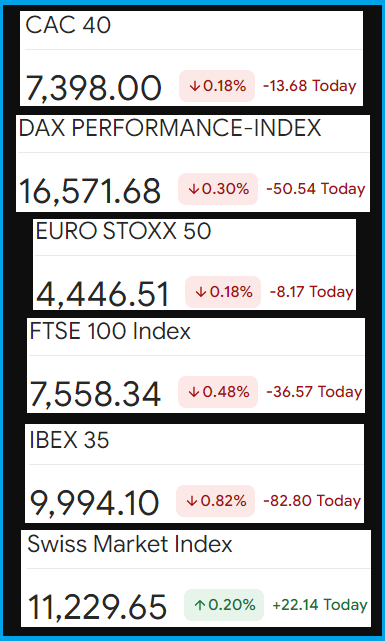Click the DAX red down arrow icon
The height and width of the screenshot is (641, 385).
194,189
